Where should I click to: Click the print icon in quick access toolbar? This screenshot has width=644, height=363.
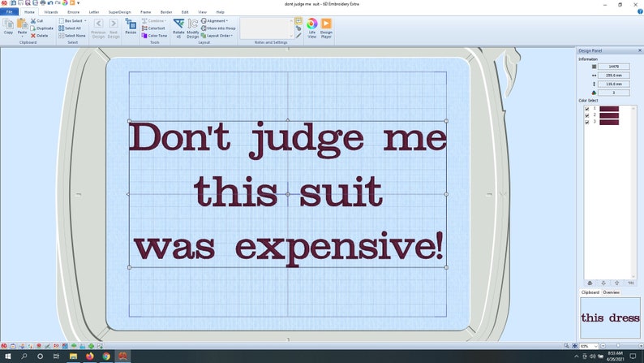42,3
